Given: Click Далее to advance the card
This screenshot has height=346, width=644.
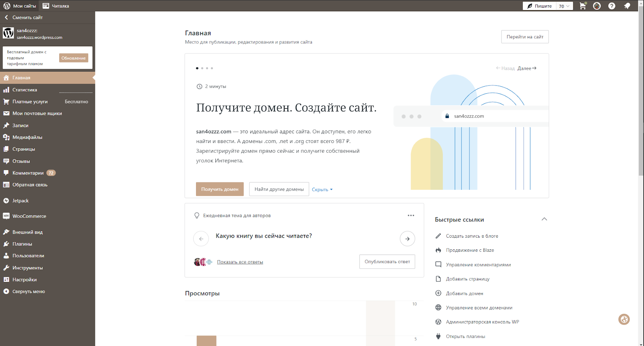Looking at the screenshot, I should pos(527,68).
